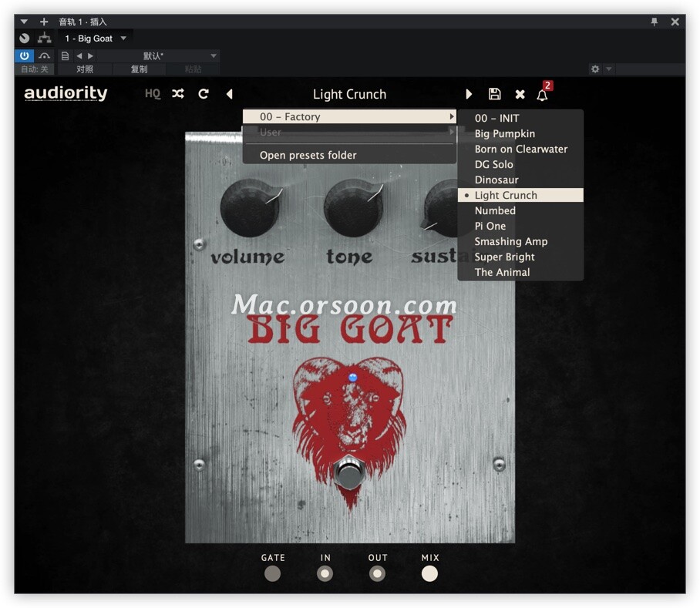Click the tone knob

[353, 208]
